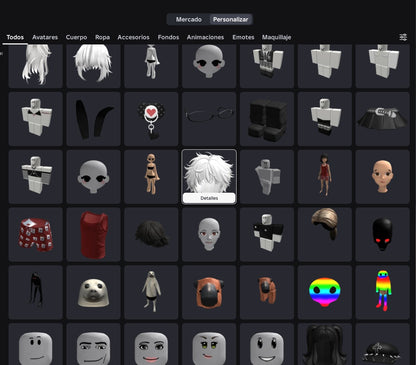Select the black hat in bottom row
This screenshot has width=416, height=365.
click(382, 344)
